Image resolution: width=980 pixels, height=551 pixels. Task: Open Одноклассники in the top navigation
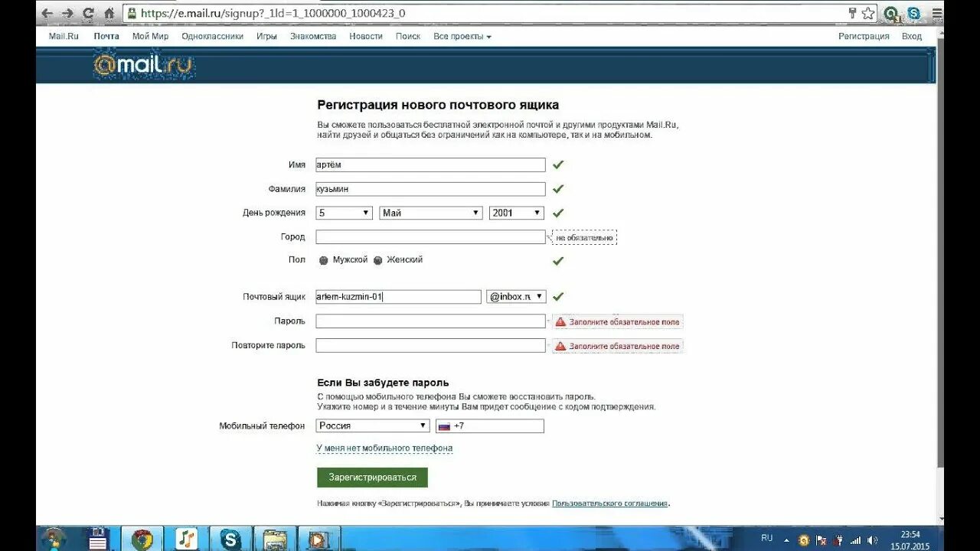(x=212, y=36)
